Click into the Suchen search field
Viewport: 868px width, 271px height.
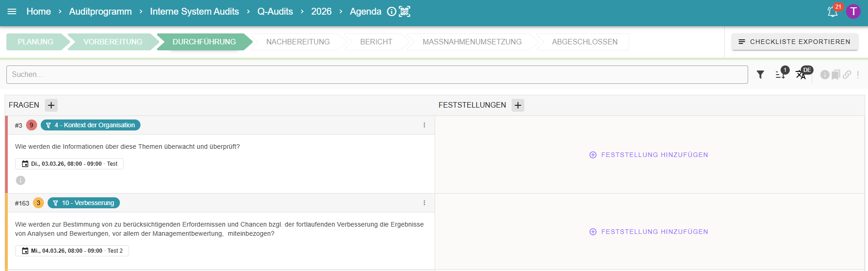pos(377,75)
